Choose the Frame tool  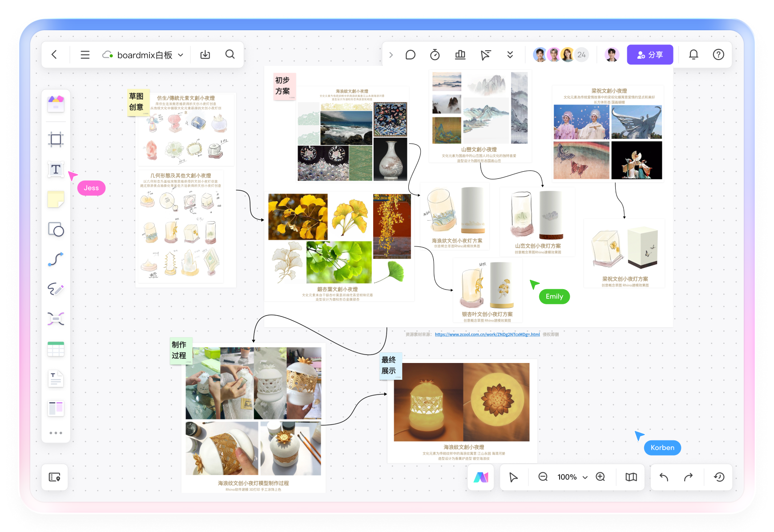click(x=56, y=140)
